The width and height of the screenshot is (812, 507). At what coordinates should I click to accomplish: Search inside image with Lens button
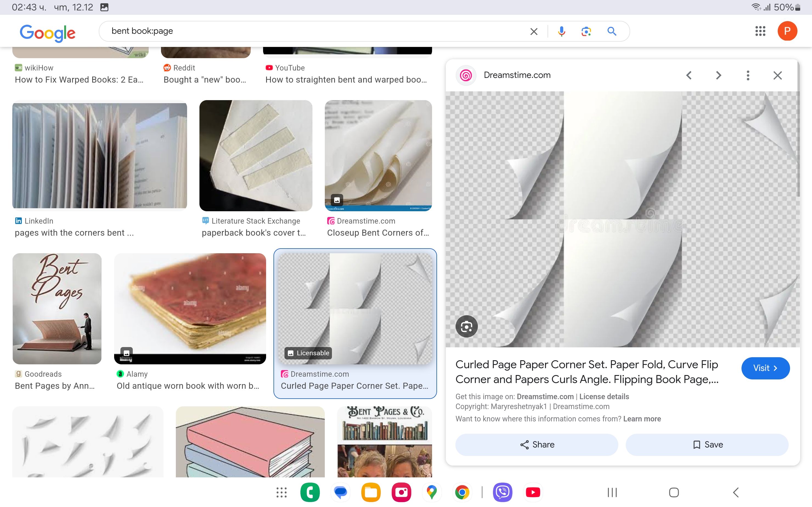(466, 326)
